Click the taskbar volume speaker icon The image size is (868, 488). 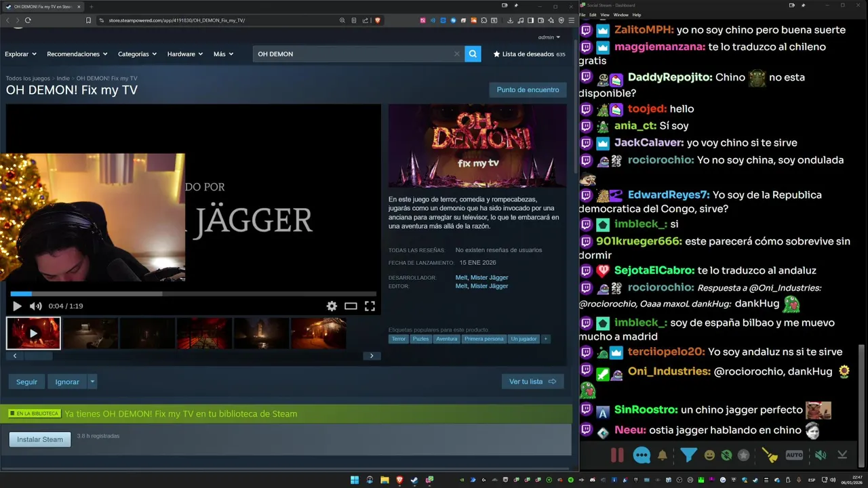833,480
